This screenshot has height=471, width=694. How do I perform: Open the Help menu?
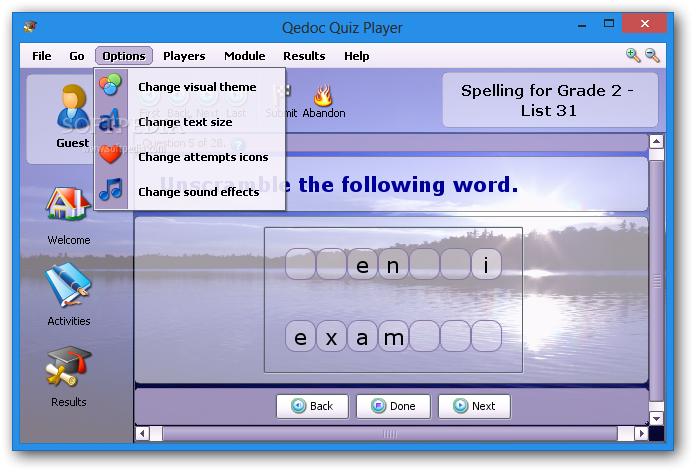pos(357,56)
